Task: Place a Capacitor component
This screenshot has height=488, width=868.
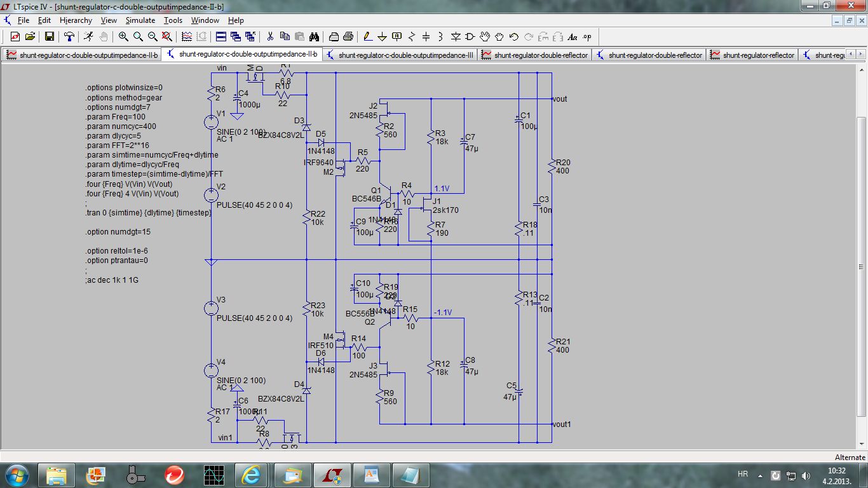Action: pyautogui.click(x=426, y=36)
